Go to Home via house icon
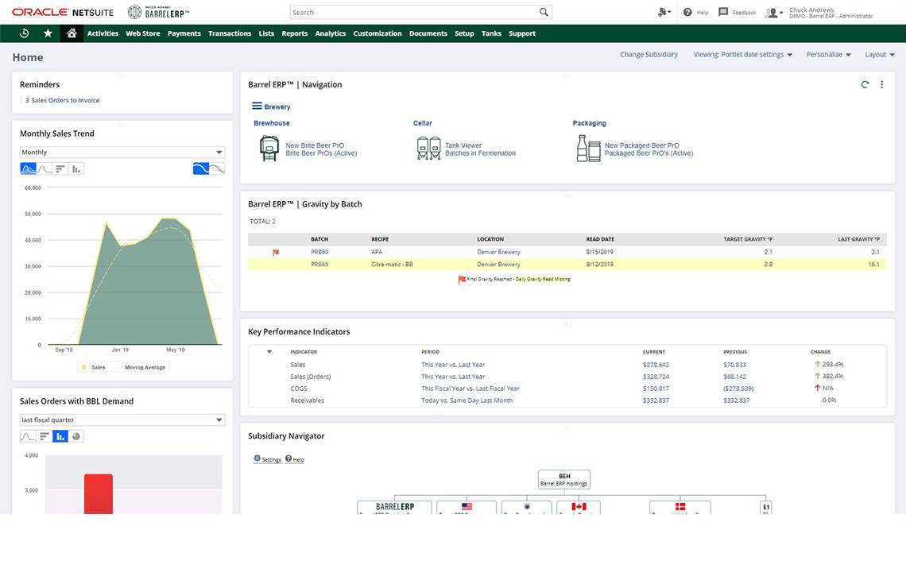 (x=72, y=33)
